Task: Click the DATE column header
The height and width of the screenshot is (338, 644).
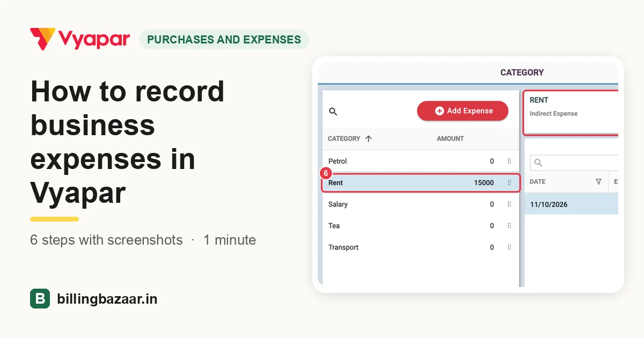Action: pyautogui.click(x=538, y=182)
